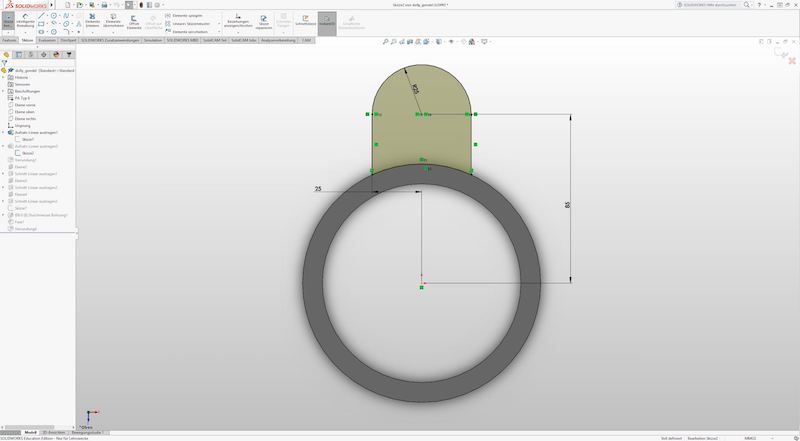The width and height of the screenshot is (800, 441).
Task: Open Smart Dimension dropdown arrow
Action: 25,33
